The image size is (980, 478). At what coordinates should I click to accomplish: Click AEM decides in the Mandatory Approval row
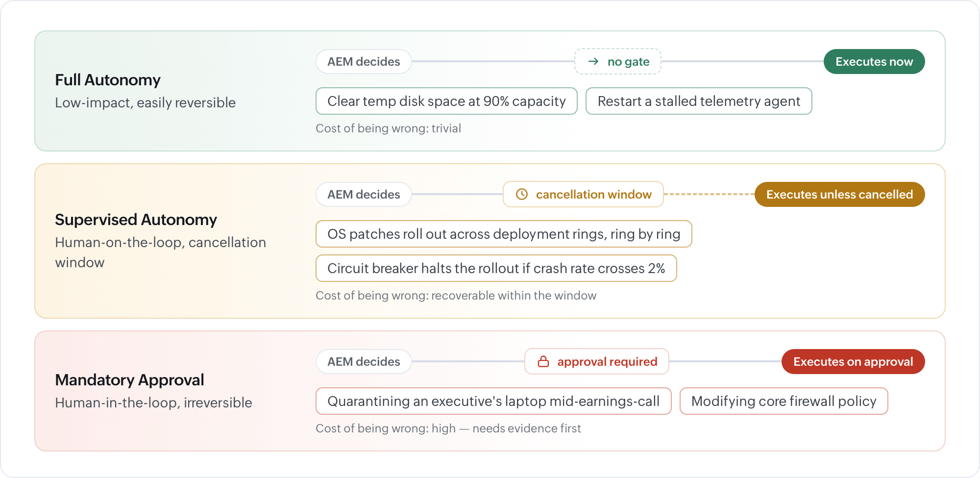tap(364, 361)
